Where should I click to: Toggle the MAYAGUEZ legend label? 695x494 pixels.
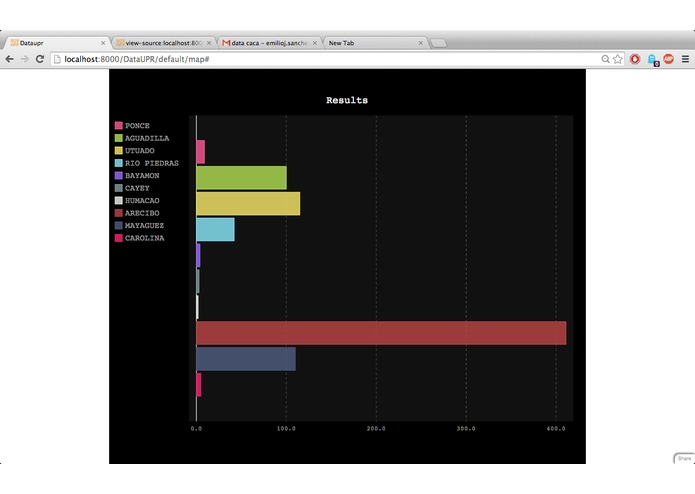[144, 226]
